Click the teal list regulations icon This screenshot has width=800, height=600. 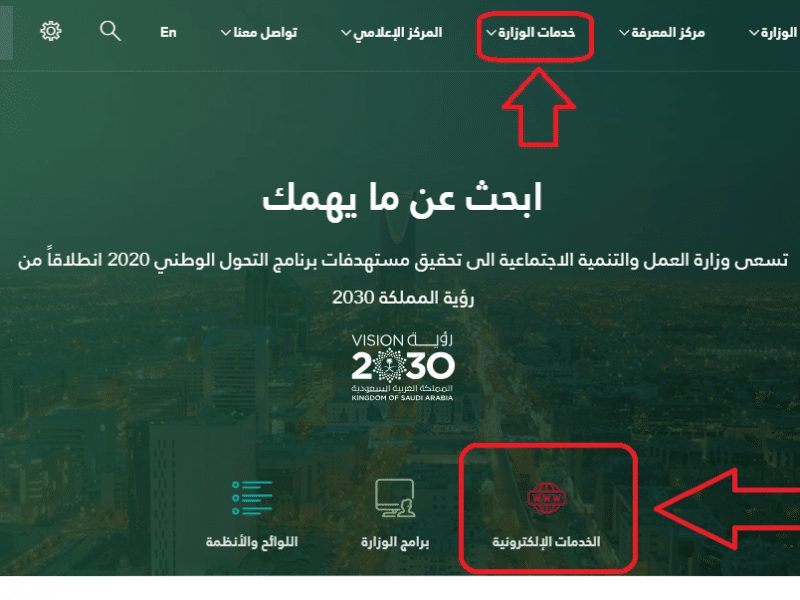[x=252, y=497]
